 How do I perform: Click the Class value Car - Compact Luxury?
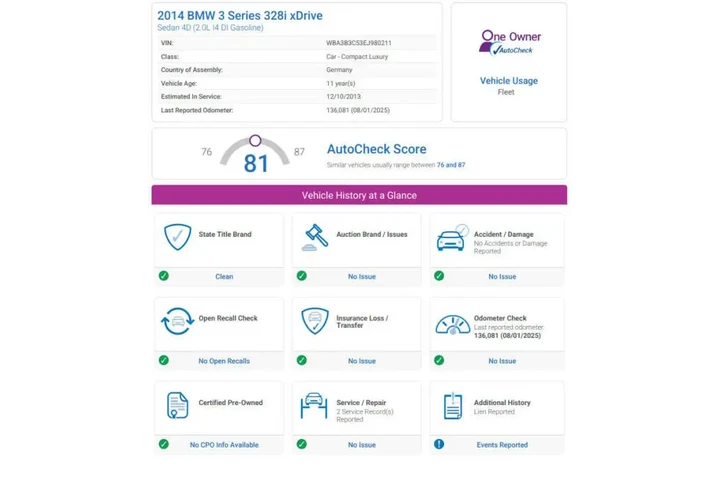357,57
